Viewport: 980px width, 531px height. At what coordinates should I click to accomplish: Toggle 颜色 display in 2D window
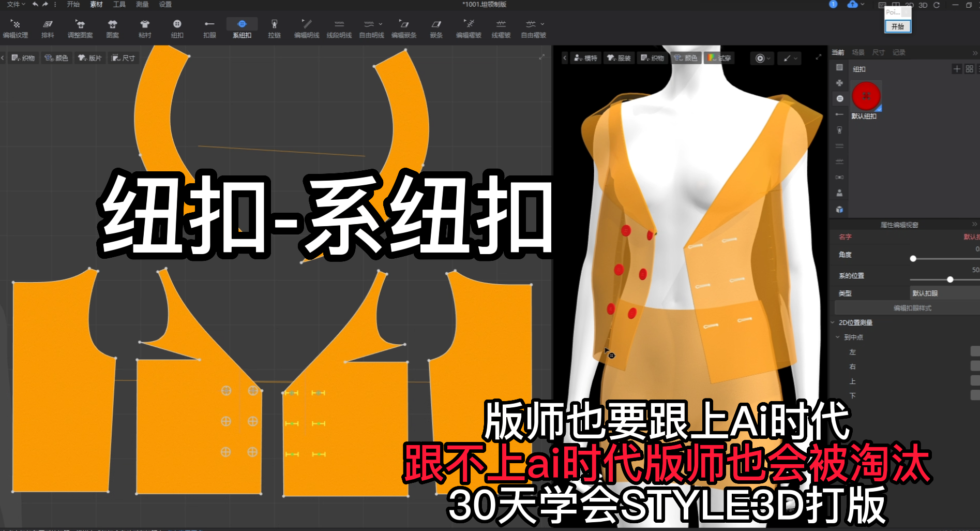56,58
